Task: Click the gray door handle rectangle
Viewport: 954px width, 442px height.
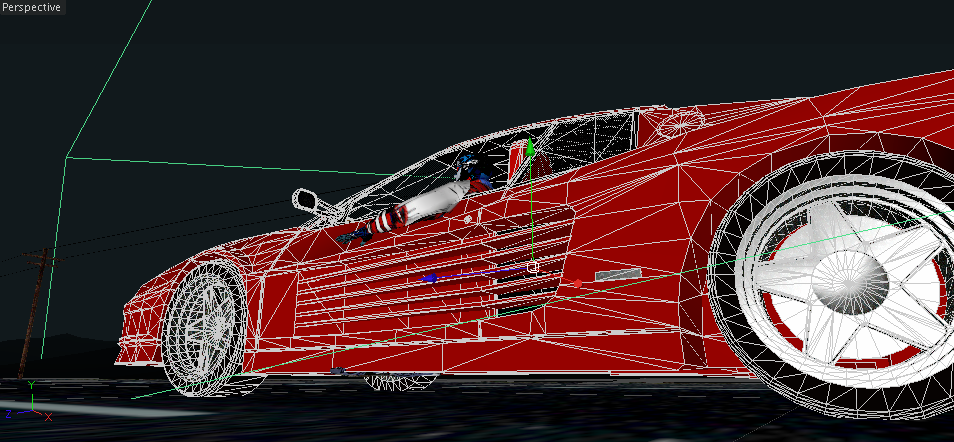Action: (x=617, y=274)
